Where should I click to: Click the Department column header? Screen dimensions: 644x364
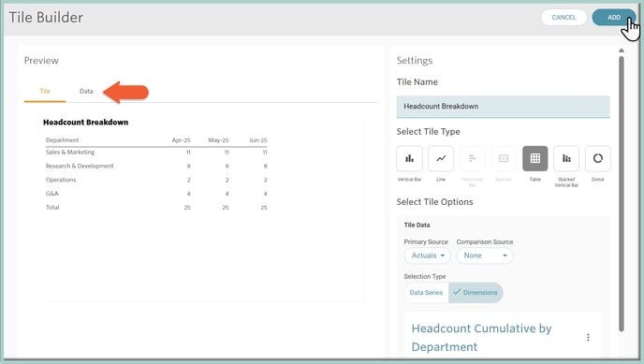62,140
